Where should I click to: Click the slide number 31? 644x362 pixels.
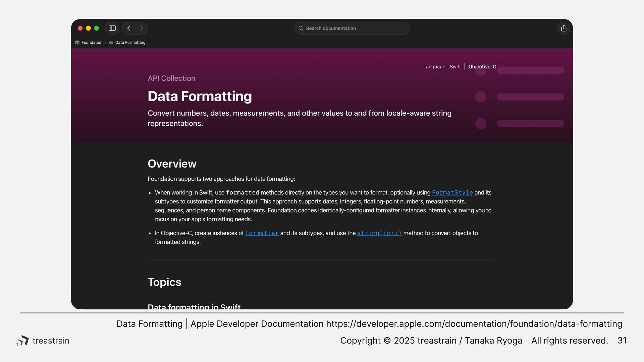622,341
